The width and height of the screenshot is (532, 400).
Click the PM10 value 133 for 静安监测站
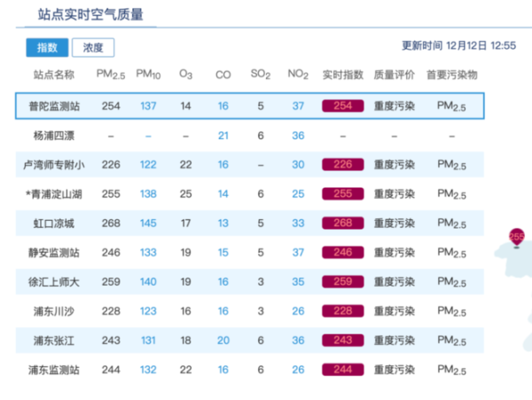tap(148, 253)
